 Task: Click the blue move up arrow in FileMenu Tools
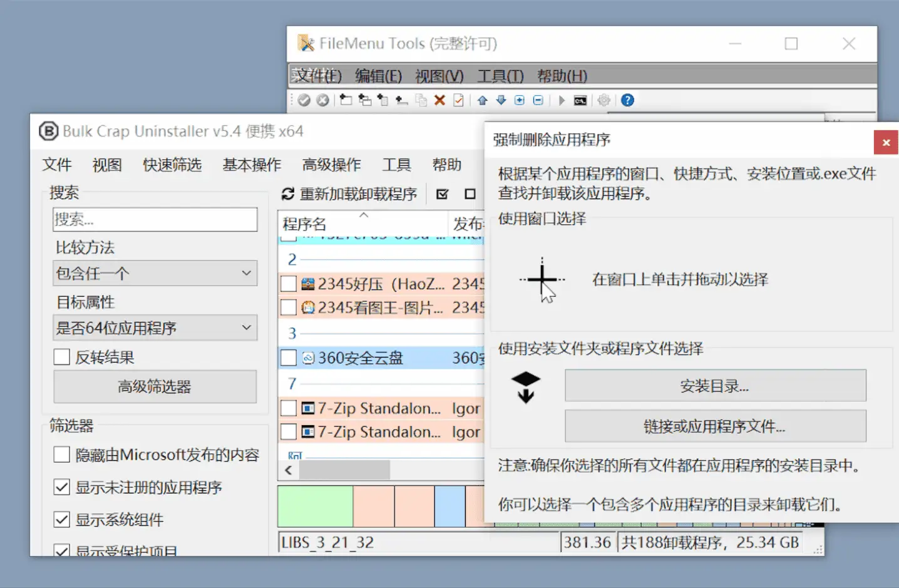point(482,100)
